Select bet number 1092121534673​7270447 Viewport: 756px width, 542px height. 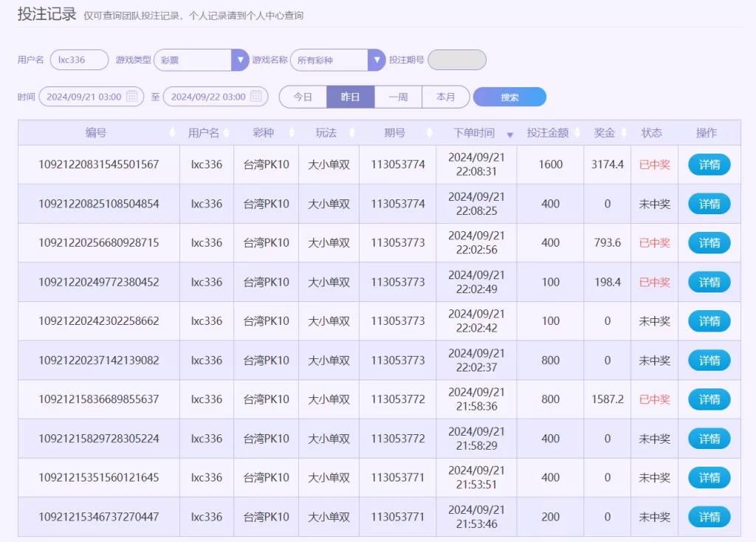tap(99, 517)
